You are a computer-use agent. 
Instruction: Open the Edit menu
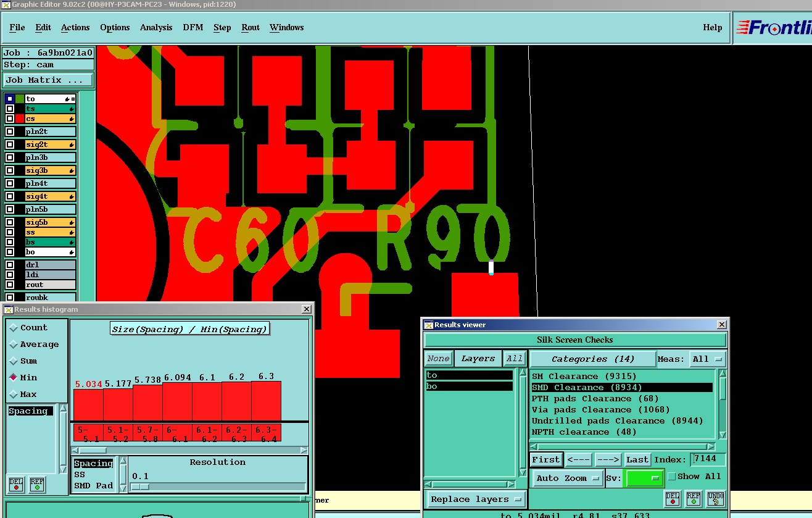tap(43, 27)
